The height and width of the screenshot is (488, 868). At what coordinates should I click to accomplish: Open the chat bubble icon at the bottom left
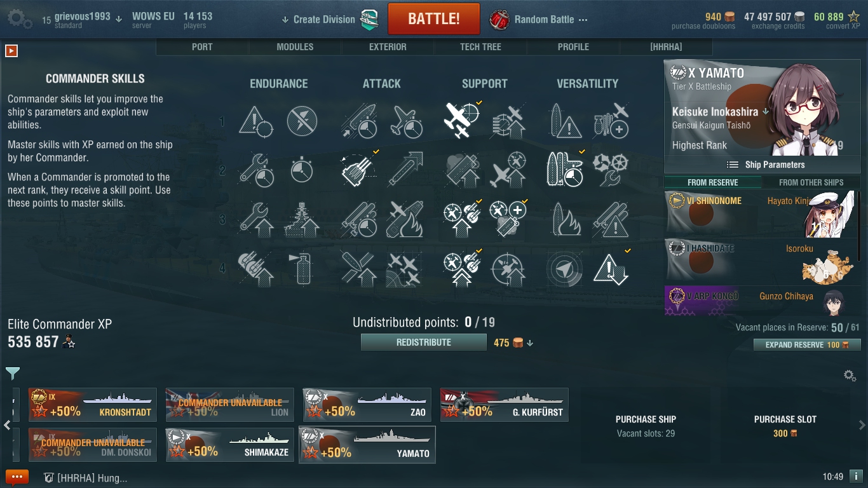click(x=17, y=477)
